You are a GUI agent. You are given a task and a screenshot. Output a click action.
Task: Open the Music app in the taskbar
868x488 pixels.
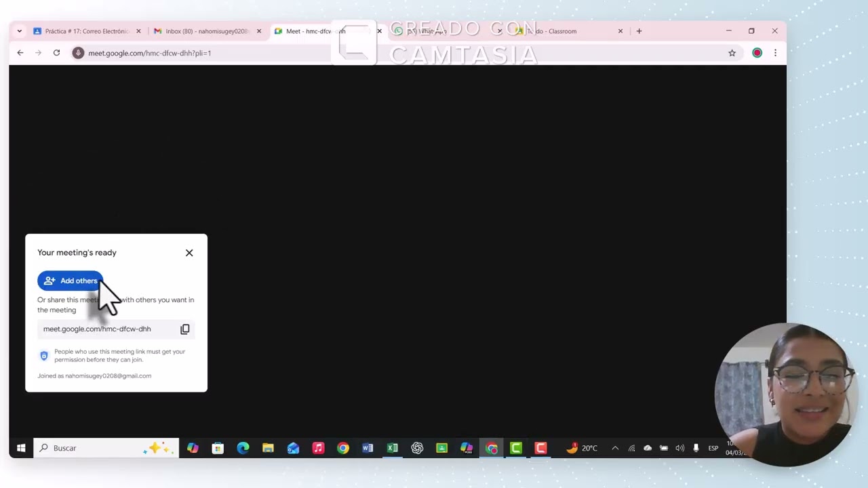coord(318,448)
